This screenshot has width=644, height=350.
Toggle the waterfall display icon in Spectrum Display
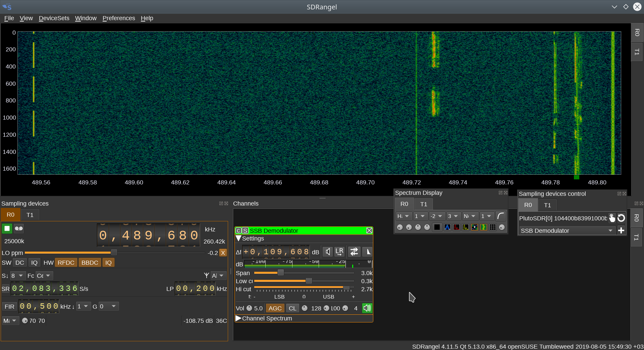(484, 227)
